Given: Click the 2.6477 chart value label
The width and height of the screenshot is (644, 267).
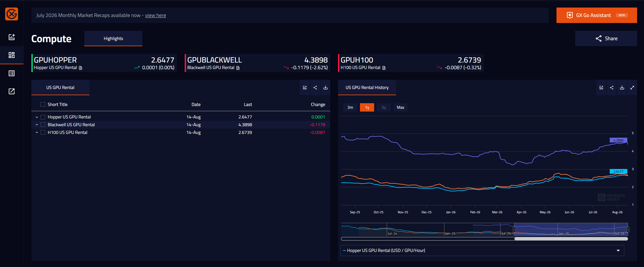Looking at the screenshot, I should click(x=618, y=172).
